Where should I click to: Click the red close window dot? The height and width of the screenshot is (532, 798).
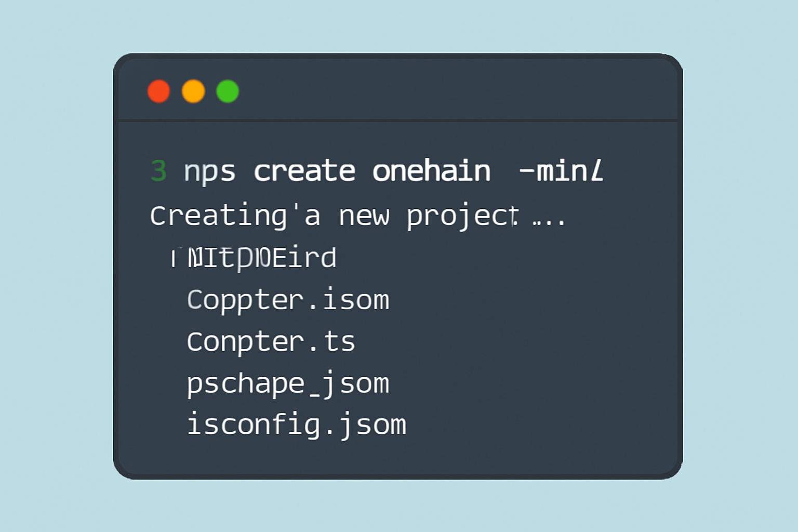(x=158, y=91)
